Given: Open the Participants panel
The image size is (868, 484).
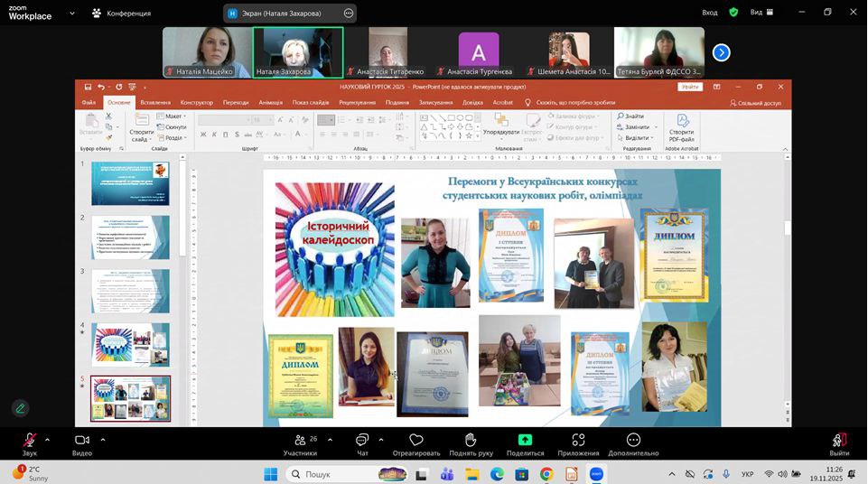Looking at the screenshot, I should click(x=300, y=440).
